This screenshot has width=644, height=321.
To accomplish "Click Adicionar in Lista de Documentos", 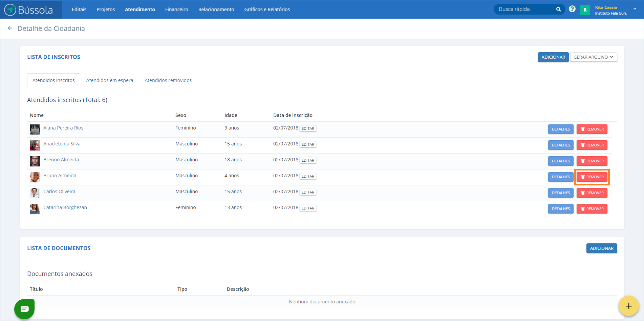I will point(601,248).
